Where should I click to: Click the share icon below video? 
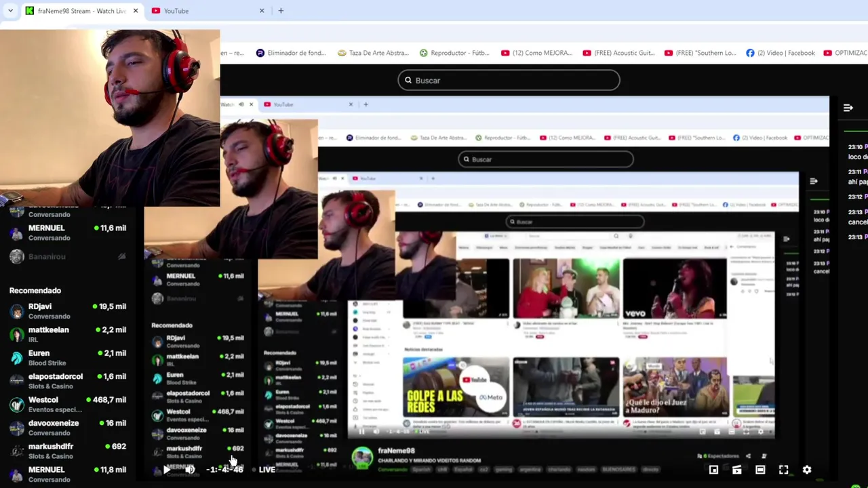click(748, 456)
